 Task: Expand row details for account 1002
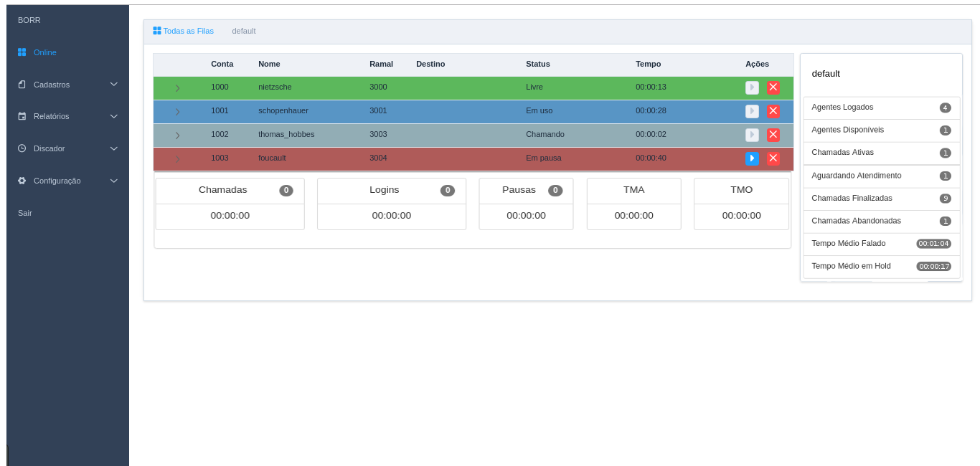(177, 135)
